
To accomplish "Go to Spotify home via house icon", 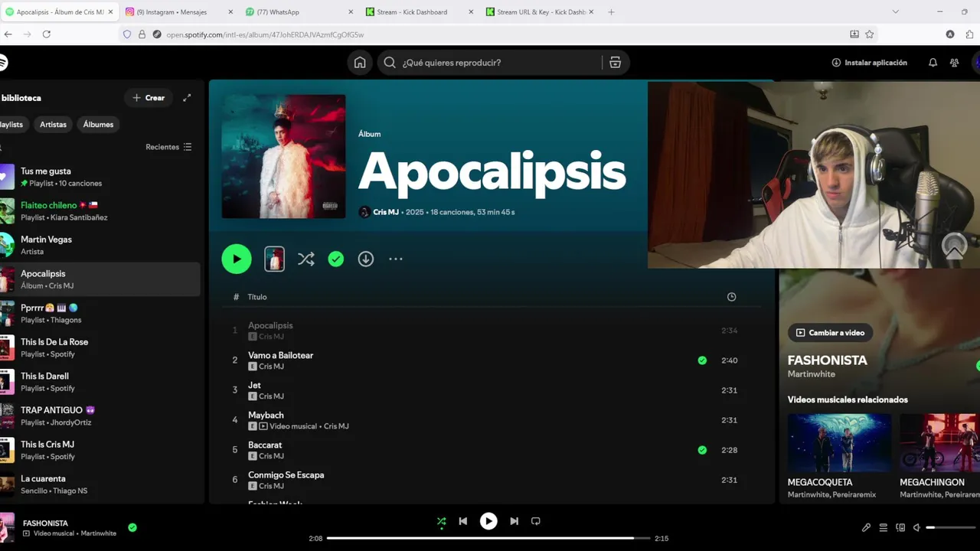I will click(360, 63).
